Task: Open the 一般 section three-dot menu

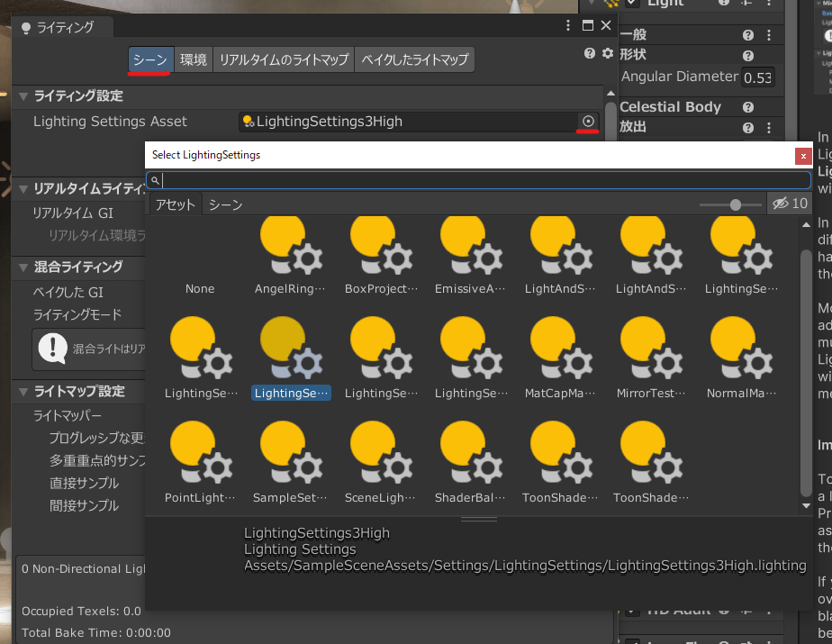Action: 769,35
